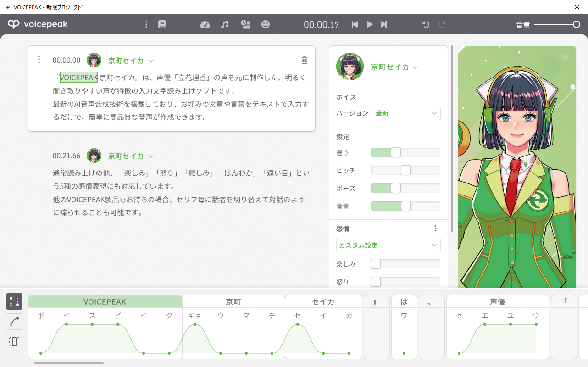Click the 00.21.66 timestamp

67,156
